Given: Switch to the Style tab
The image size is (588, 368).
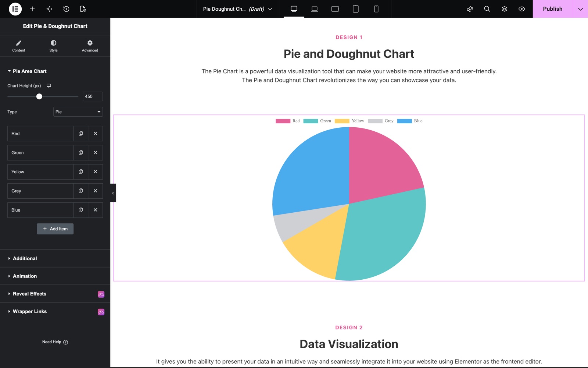Looking at the screenshot, I should pyautogui.click(x=54, y=46).
